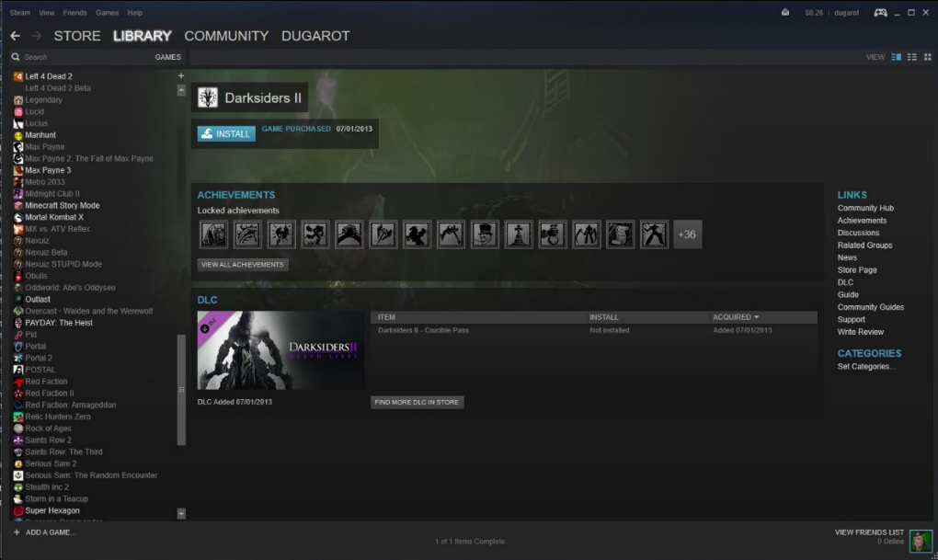Click FIND MORE DLC IN STORE
Image resolution: width=938 pixels, height=560 pixels.
coord(417,402)
